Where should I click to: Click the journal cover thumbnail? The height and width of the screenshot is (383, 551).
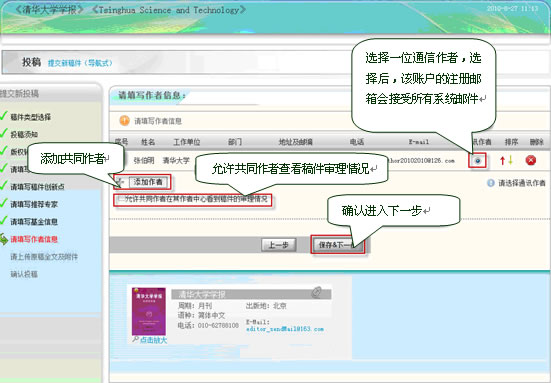click(149, 311)
